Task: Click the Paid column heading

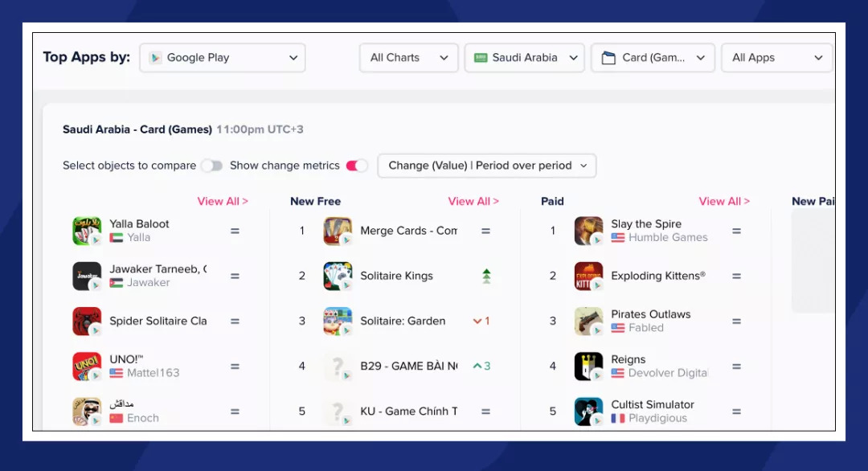Action: point(552,202)
